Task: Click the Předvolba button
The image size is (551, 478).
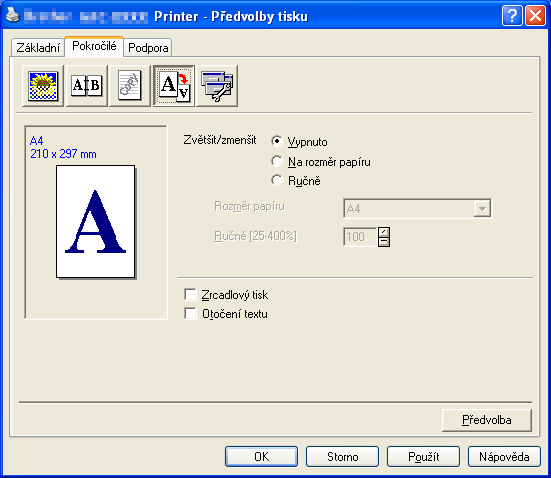Action: coord(487,420)
